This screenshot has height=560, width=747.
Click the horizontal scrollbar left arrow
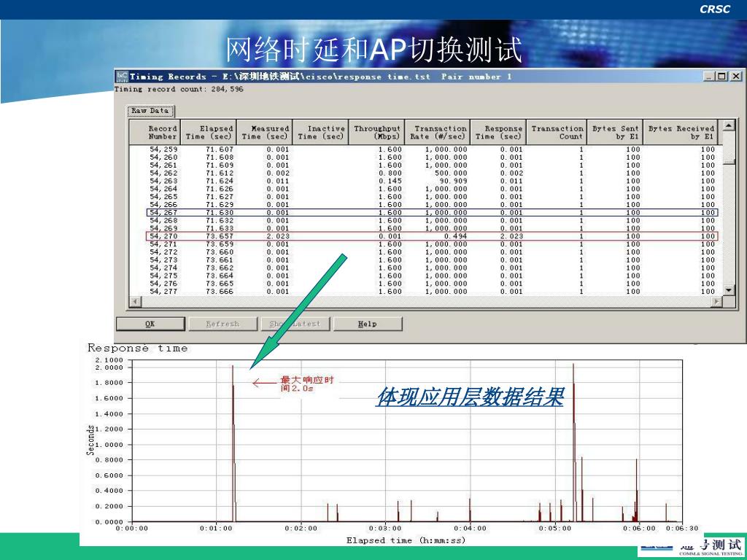[135, 301]
